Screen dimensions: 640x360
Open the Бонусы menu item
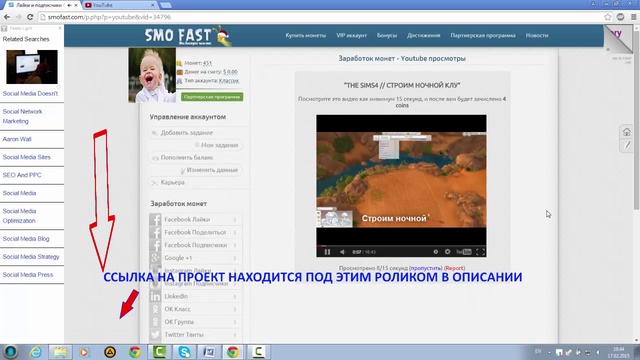click(x=387, y=36)
